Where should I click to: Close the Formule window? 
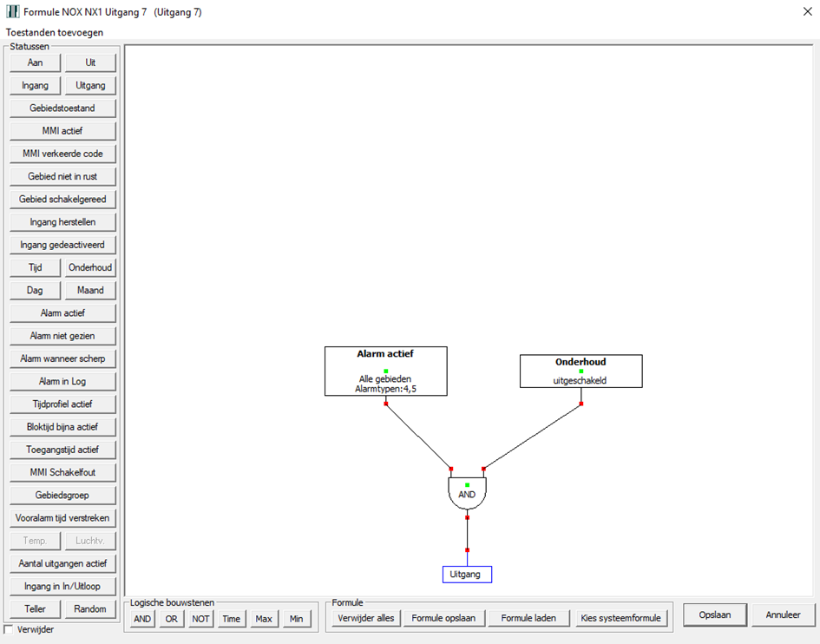pyautogui.click(x=799, y=11)
